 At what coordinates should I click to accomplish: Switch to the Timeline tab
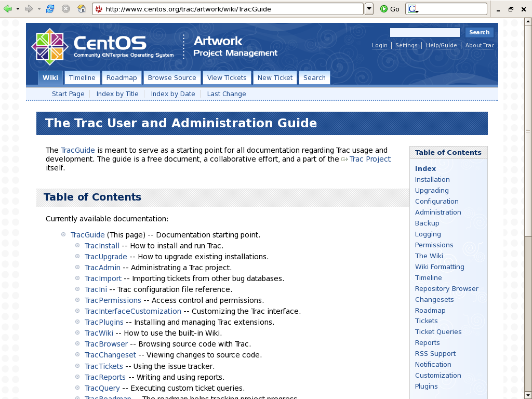pos(82,78)
